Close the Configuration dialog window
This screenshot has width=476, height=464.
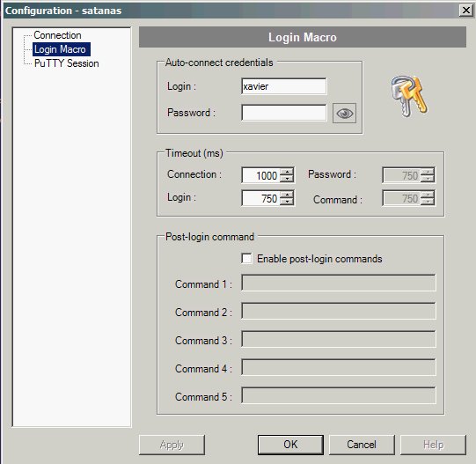tap(465, 11)
